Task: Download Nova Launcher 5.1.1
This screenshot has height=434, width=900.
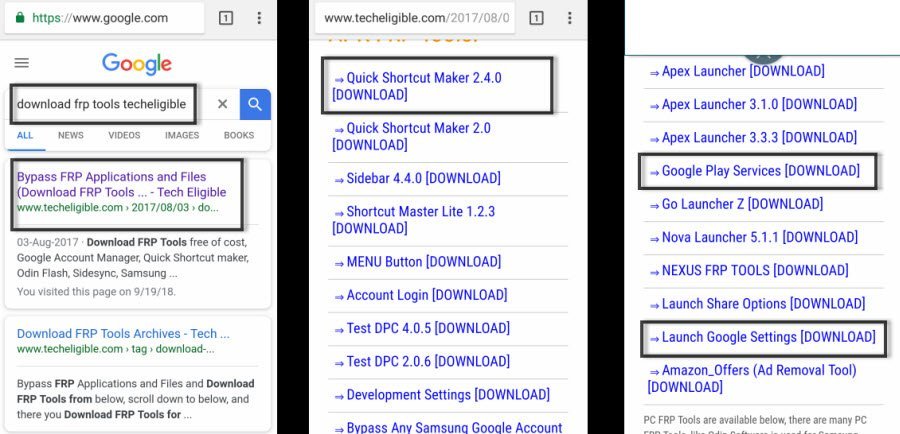Action: coord(754,238)
